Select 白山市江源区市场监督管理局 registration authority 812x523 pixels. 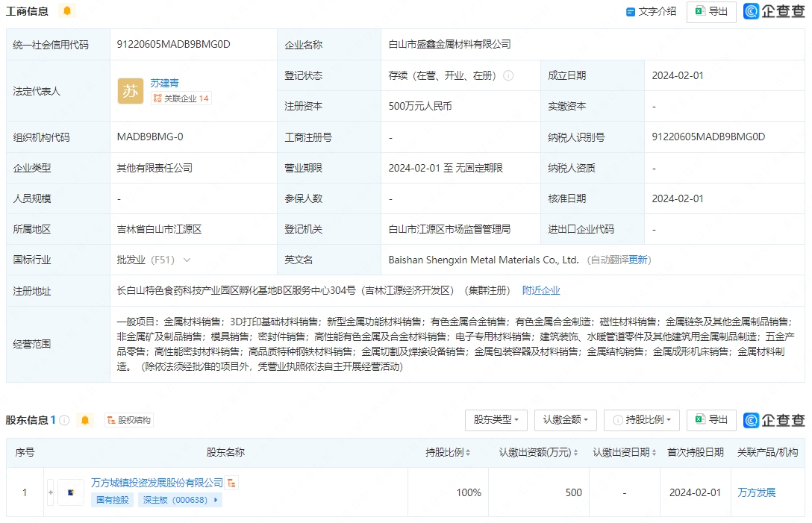tap(449, 229)
